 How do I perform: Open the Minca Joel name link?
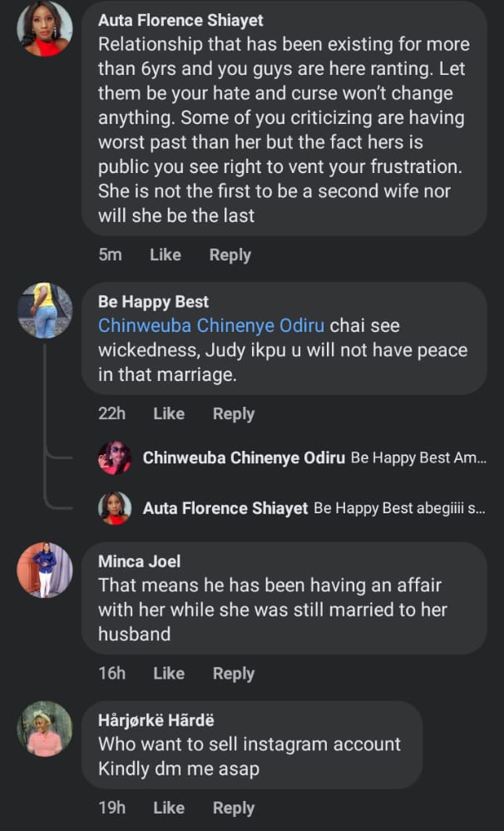pos(139,561)
